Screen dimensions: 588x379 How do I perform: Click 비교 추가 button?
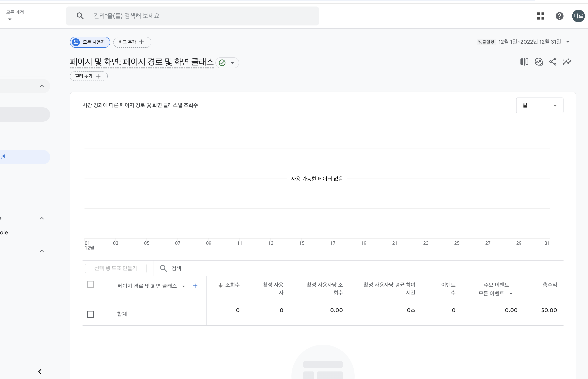click(132, 42)
